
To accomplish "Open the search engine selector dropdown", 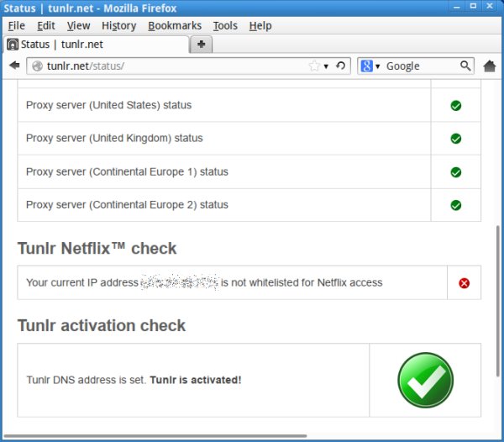I will 378,66.
